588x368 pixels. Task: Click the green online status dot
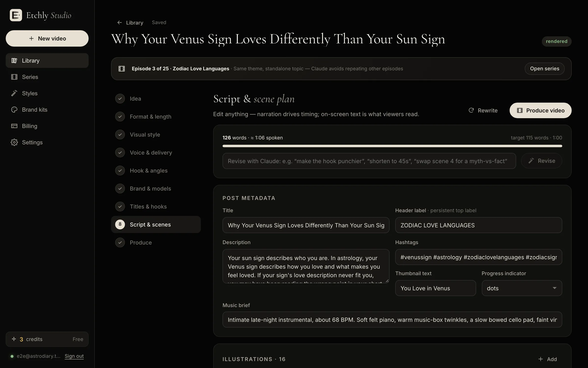click(x=12, y=356)
